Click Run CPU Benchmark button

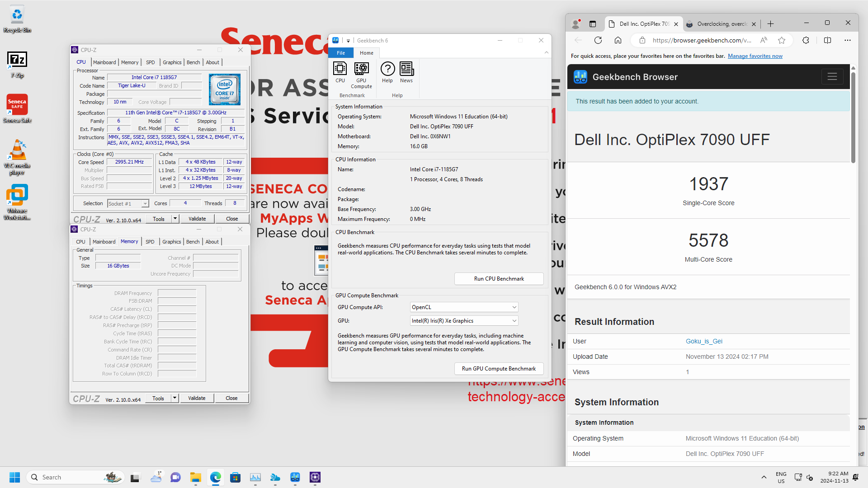(x=499, y=279)
